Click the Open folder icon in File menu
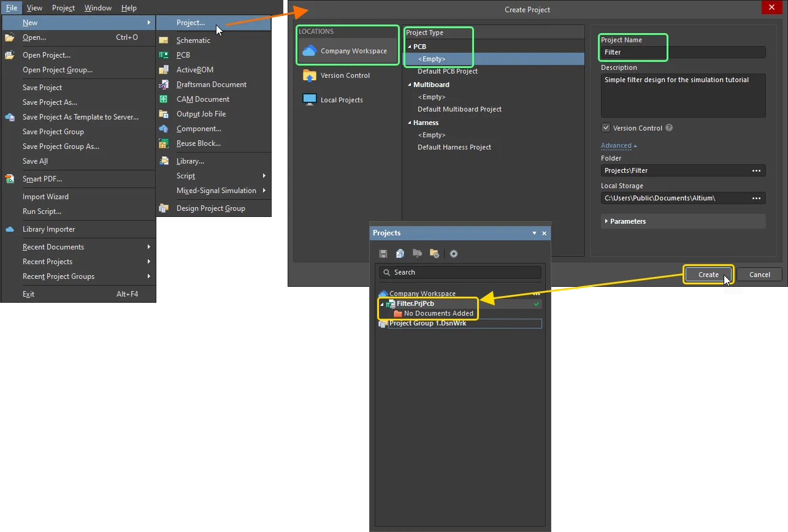This screenshot has height=532, width=788. (10, 37)
